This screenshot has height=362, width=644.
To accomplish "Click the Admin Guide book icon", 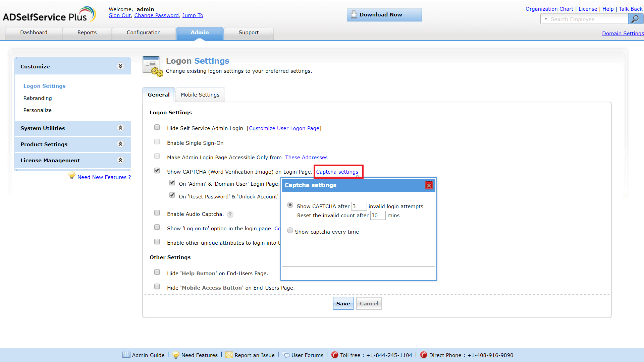I will (126, 355).
